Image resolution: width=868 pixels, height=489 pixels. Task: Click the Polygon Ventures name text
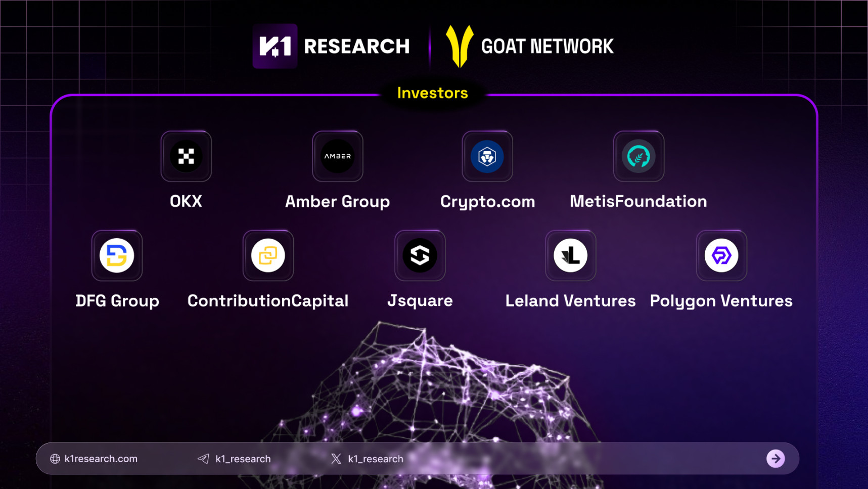pos(721,301)
